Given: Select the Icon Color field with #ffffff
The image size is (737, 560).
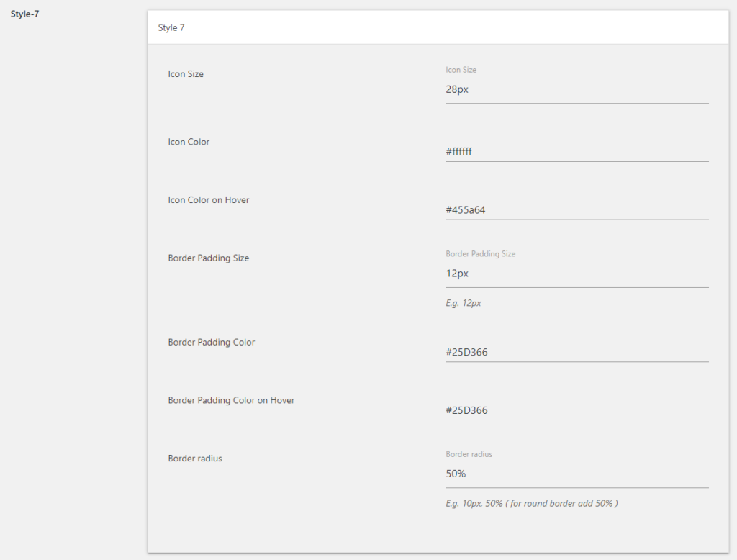Looking at the screenshot, I should (x=577, y=152).
